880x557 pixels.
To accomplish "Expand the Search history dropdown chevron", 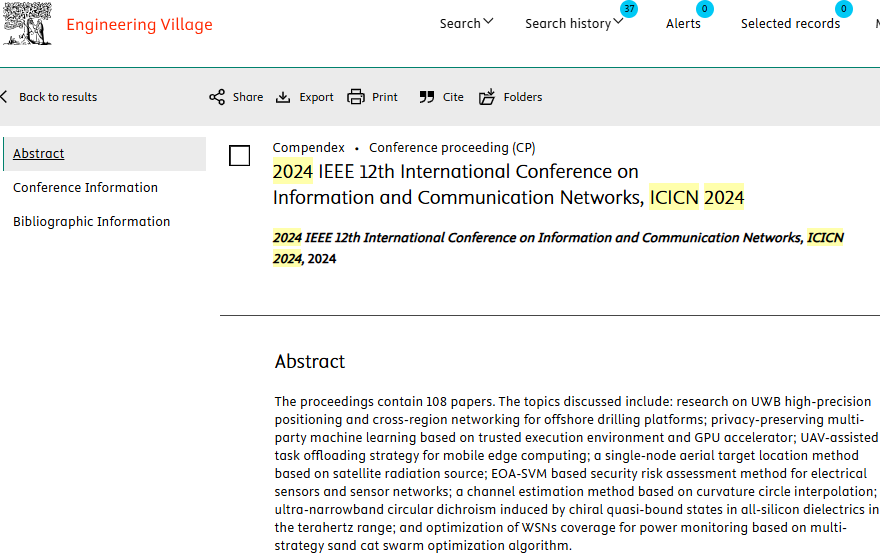I will point(618,22).
